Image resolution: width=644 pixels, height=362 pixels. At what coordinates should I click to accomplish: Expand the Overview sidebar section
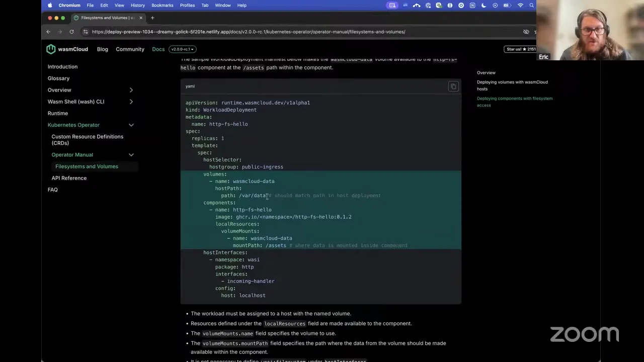(131, 90)
